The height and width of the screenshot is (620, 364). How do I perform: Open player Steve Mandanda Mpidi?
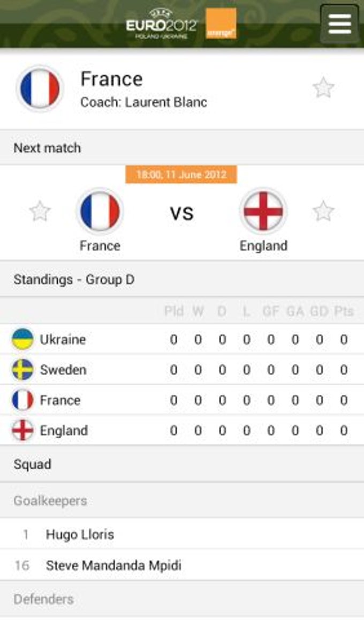click(x=113, y=565)
